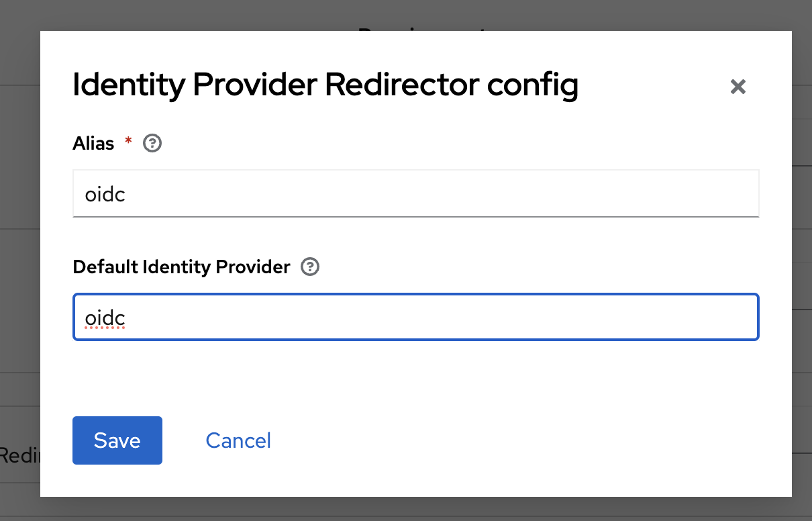Show help for Default Identity Provider
Viewport: 812px width, 521px height.
tap(310, 267)
